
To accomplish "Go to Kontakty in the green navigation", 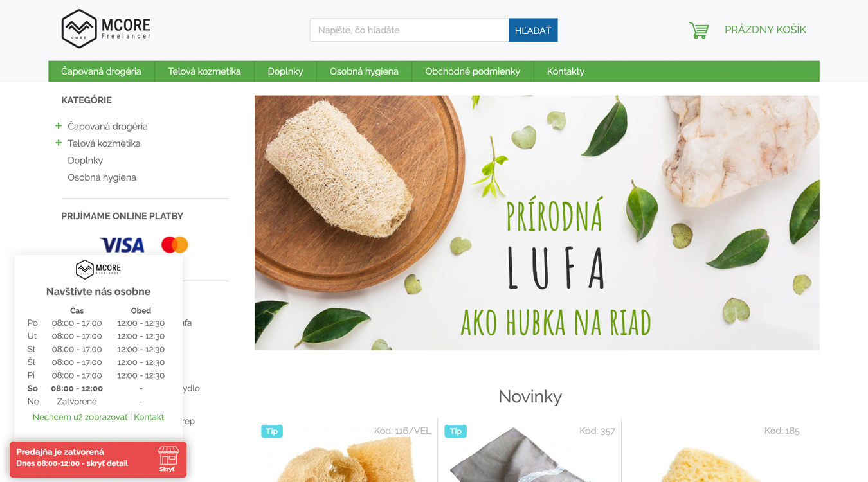I will [x=566, y=71].
